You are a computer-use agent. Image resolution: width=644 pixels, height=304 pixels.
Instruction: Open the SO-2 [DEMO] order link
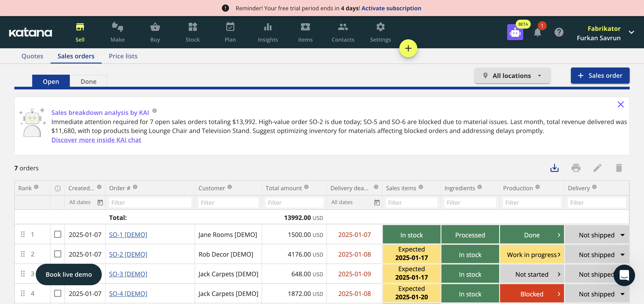point(128,254)
